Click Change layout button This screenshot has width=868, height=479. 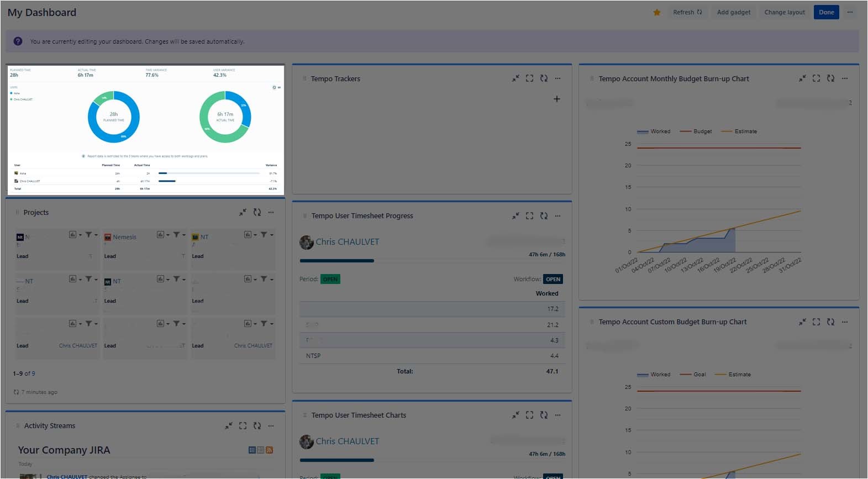784,12
